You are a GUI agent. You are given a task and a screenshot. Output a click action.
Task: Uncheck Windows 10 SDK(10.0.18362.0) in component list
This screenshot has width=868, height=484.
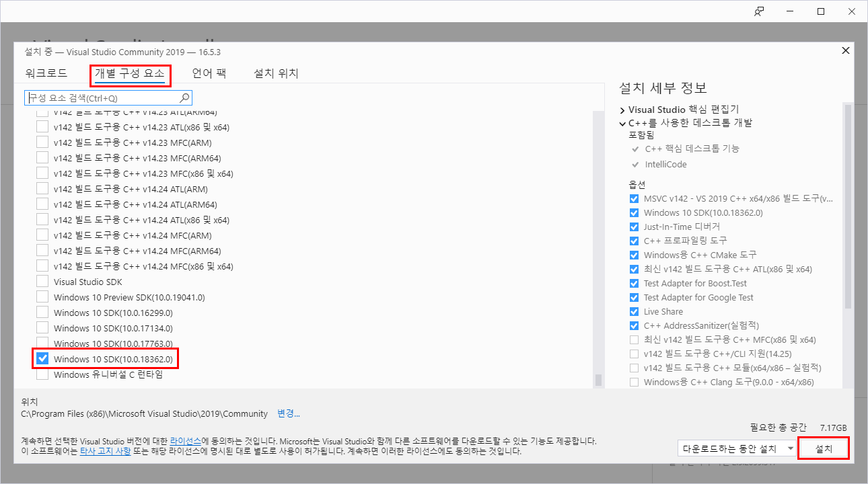pos(42,359)
